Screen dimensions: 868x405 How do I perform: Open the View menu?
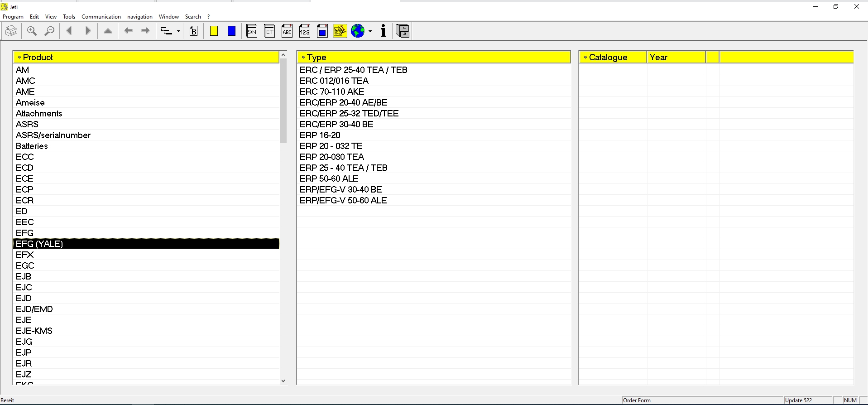pos(51,17)
